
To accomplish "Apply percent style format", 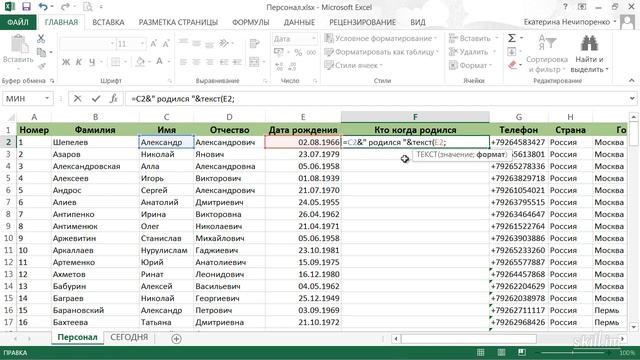I will [298, 53].
